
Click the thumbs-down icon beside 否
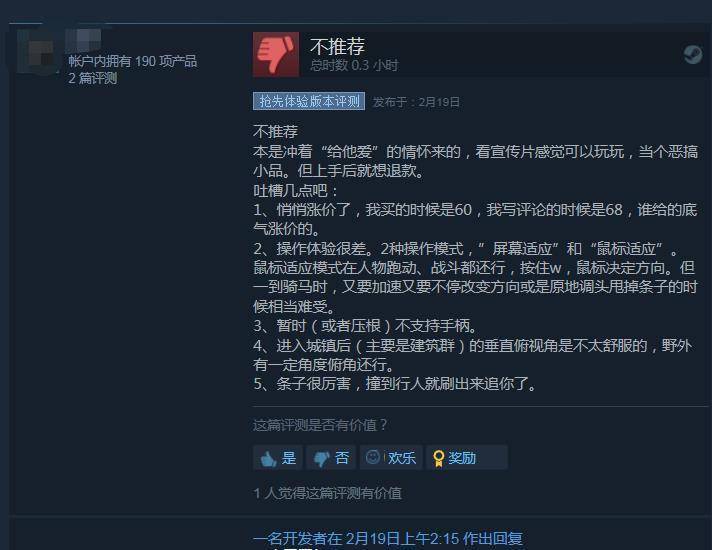(x=321, y=459)
